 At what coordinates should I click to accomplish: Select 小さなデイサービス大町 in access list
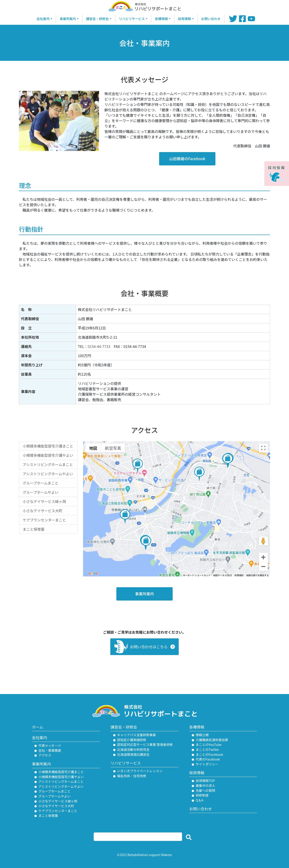tap(48, 511)
